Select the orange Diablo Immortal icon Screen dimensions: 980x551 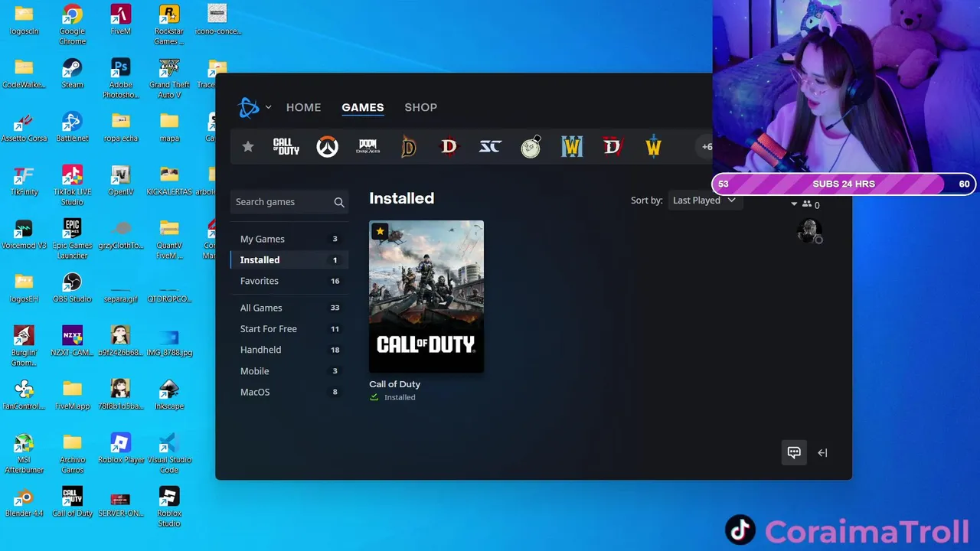coord(408,147)
